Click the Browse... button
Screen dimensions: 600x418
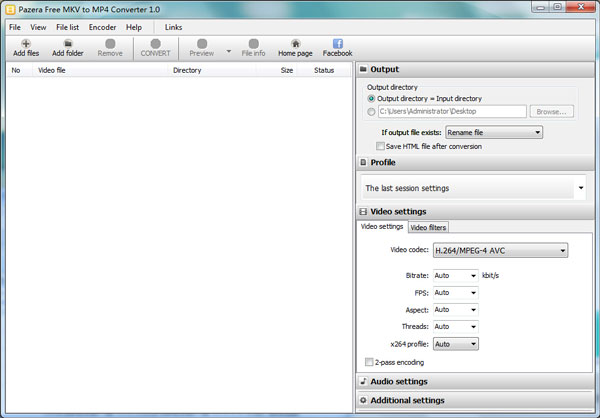coord(551,112)
